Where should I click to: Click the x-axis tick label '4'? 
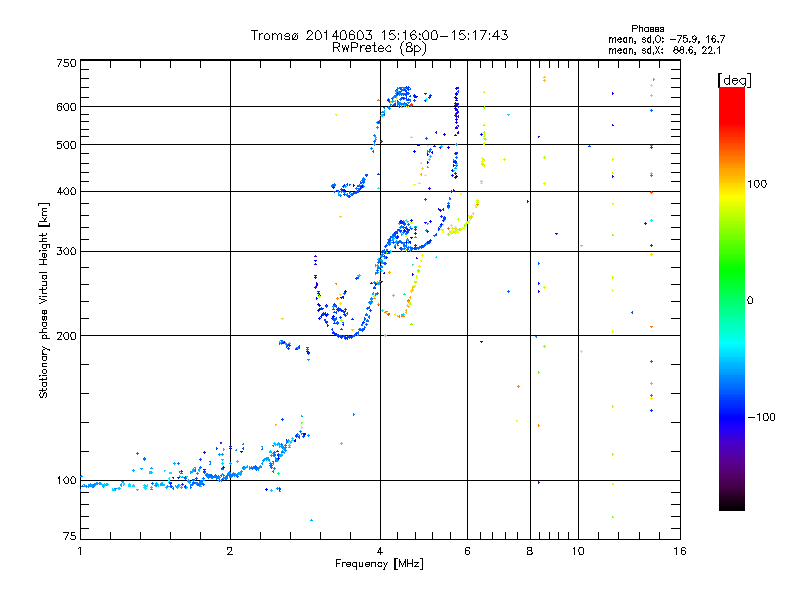(380, 551)
